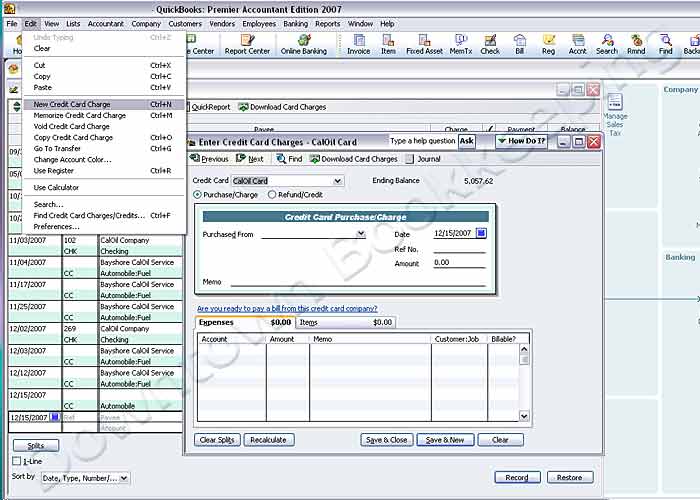Select the Refund/Credit radio button
Image resolution: width=700 pixels, height=500 pixels.
tap(272, 195)
